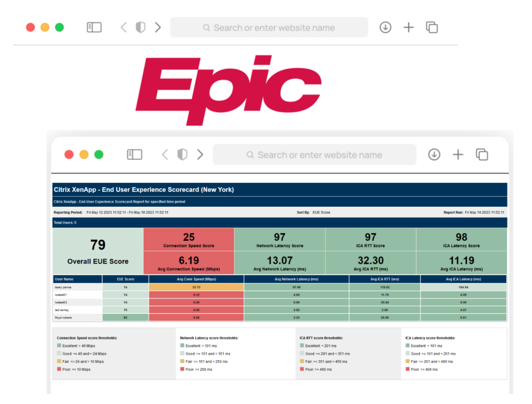Select the Connection Speed Score 25 tile

click(x=189, y=240)
